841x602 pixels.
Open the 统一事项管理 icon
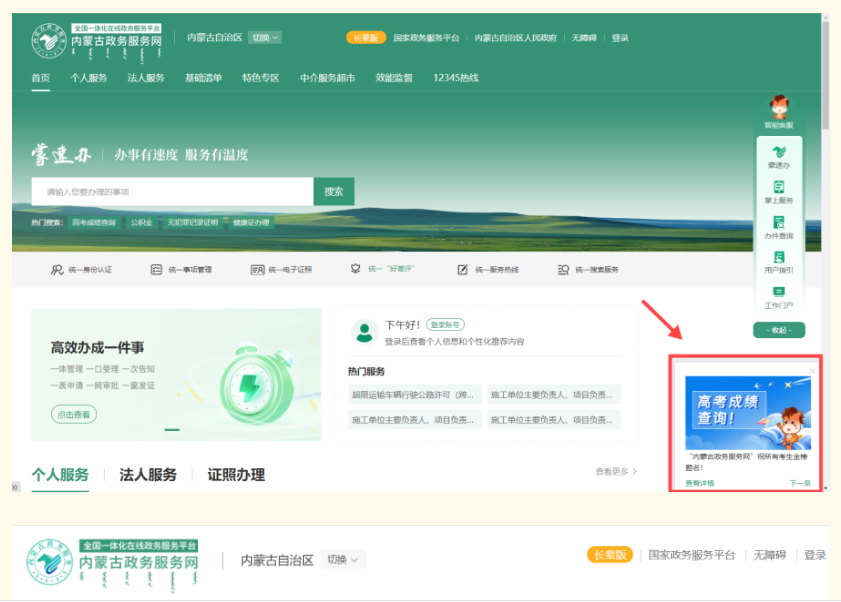pyautogui.click(x=156, y=269)
